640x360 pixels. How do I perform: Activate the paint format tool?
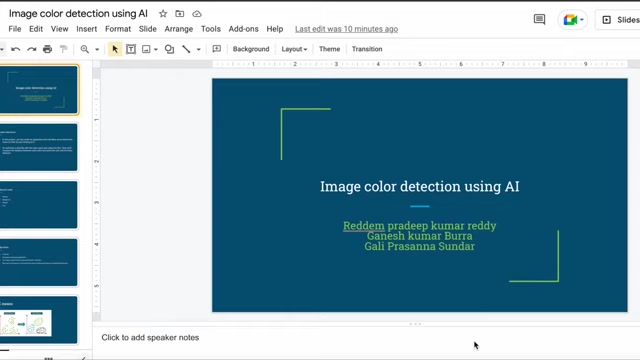point(63,49)
